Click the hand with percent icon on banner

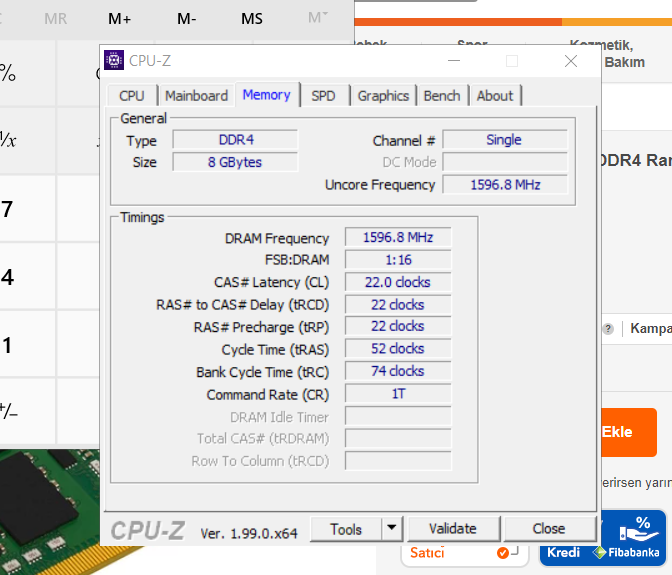coord(639,529)
